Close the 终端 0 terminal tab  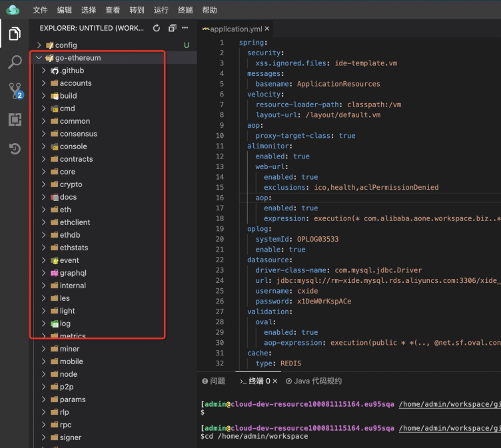(x=275, y=381)
